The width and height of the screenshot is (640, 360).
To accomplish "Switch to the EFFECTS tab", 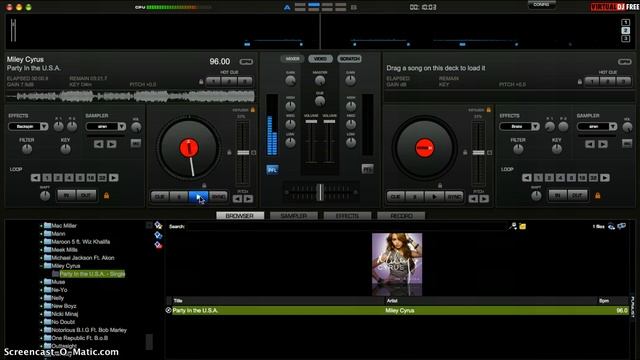I will click(x=348, y=216).
